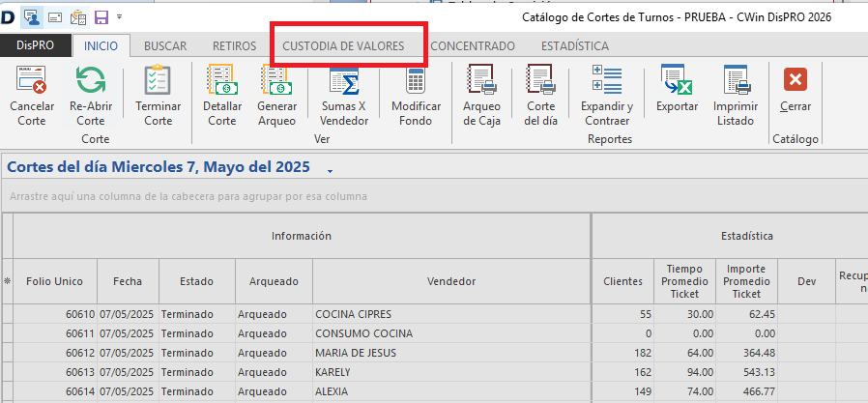Open the ESTADÍSTICA tab
Image resolution: width=868 pixels, height=403 pixels.
[574, 46]
